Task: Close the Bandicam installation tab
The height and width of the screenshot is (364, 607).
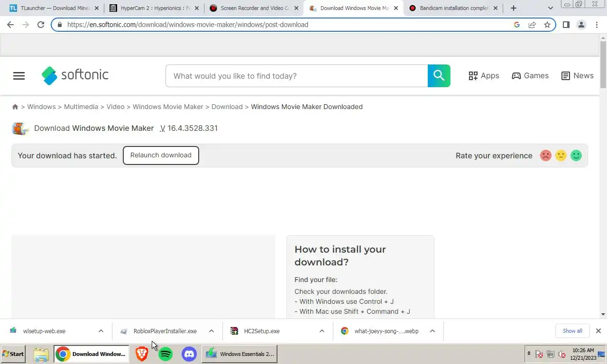Action: tap(497, 8)
